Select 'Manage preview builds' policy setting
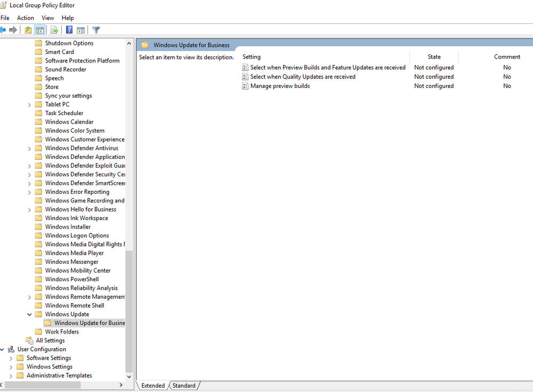The height and width of the screenshot is (392, 533). point(280,86)
